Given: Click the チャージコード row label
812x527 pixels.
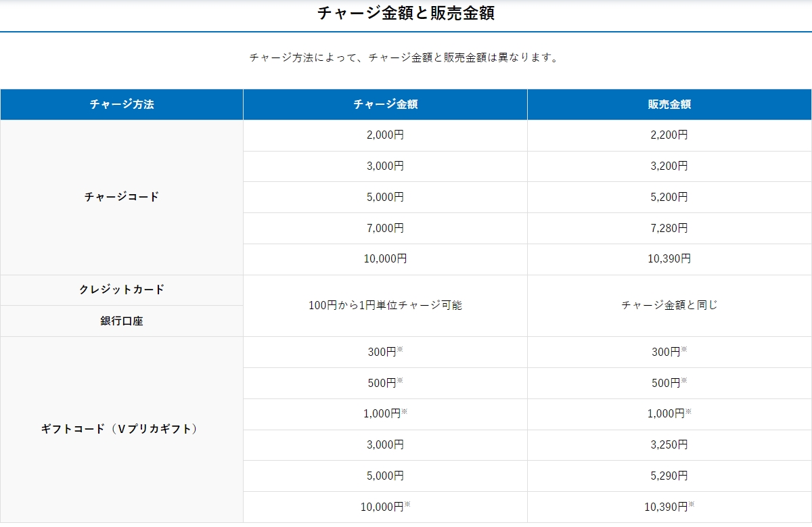Looking at the screenshot, I should (x=122, y=197).
